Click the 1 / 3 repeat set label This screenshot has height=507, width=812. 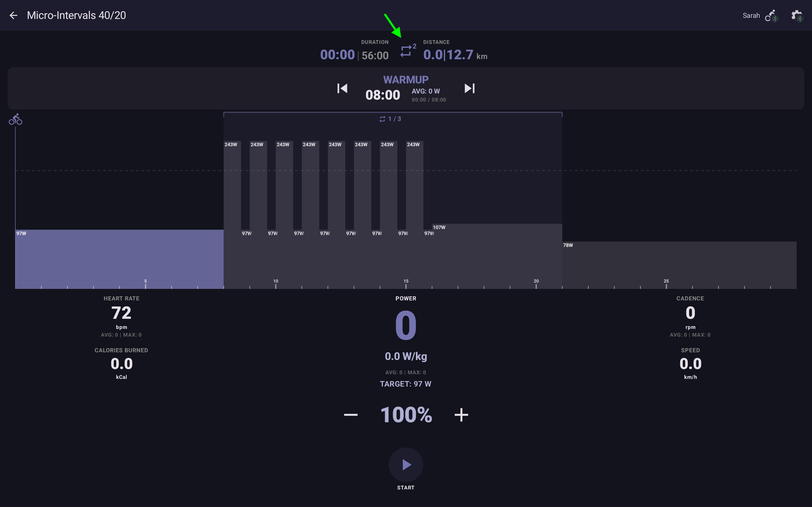pos(390,119)
